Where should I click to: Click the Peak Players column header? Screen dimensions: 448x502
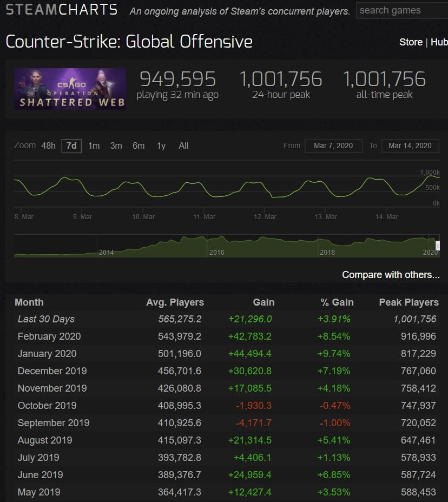point(409,302)
